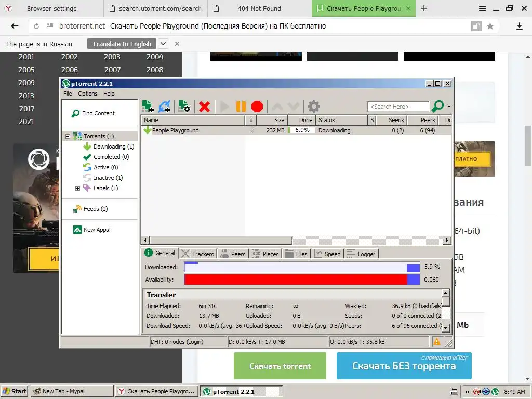Switch to the General tab
This screenshot has width=532, height=399.
tap(160, 253)
